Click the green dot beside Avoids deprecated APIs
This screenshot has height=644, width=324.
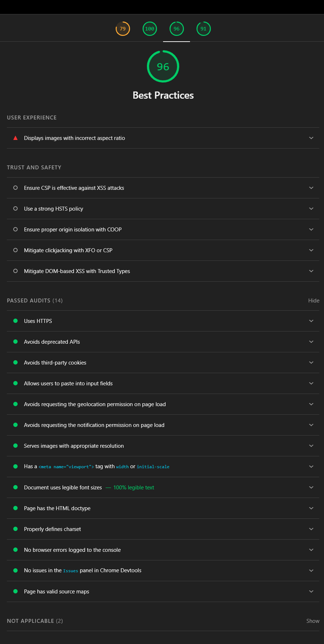(x=15, y=342)
